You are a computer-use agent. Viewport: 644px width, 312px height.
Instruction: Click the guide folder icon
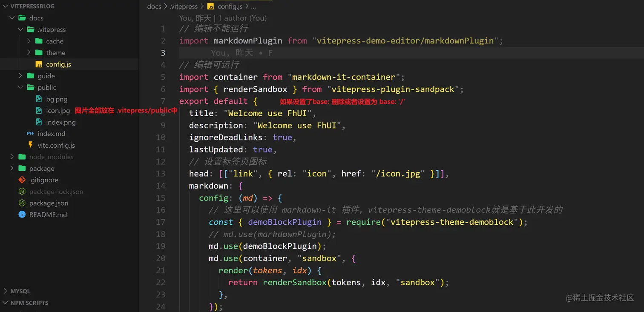[x=31, y=76]
